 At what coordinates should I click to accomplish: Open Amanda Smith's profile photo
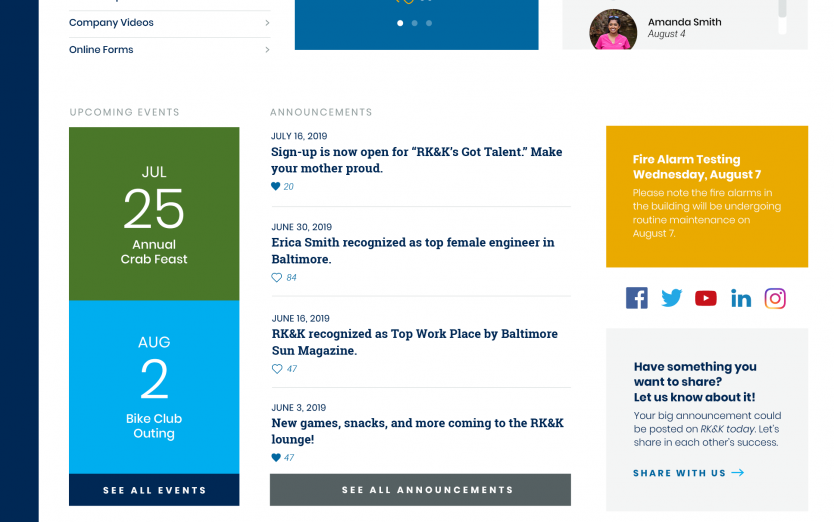pyautogui.click(x=613, y=30)
